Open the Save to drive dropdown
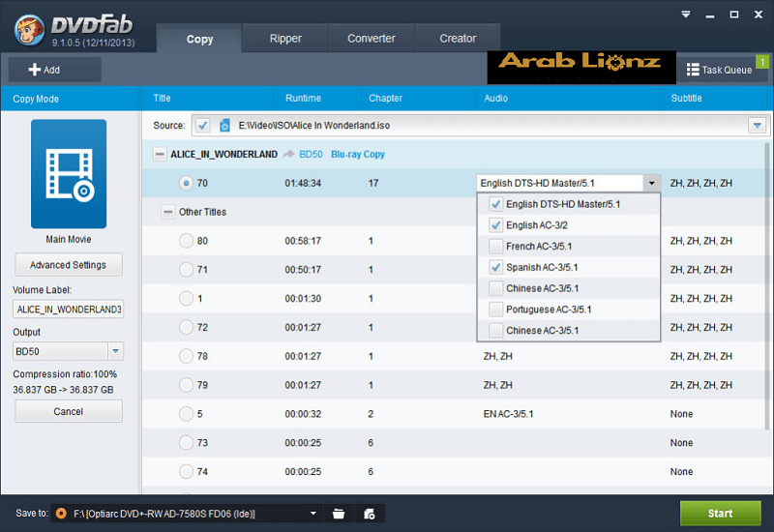The width and height of the screenshot is (774, 532). 313,514
